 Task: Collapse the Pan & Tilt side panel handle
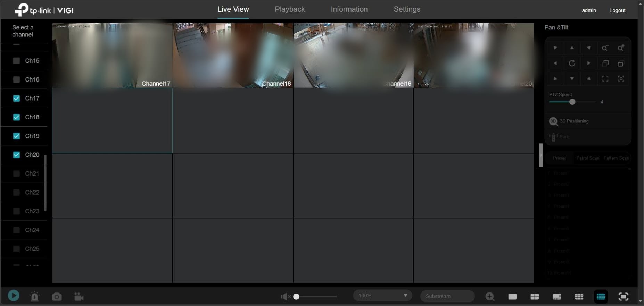[x=541, y=155]
